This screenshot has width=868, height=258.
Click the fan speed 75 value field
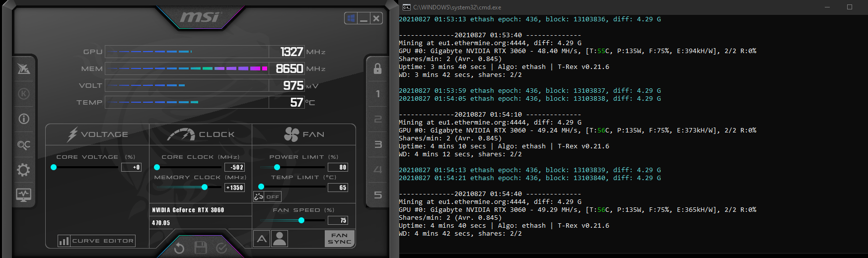338,220
